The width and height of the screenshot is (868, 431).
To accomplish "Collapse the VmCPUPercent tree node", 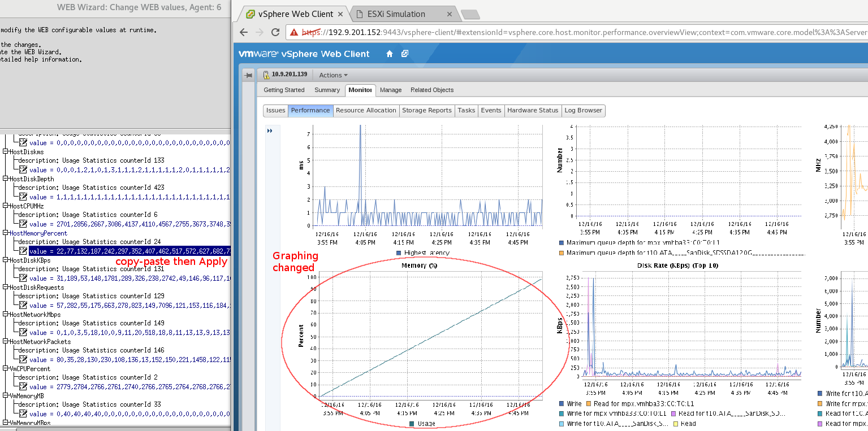I will pos(6,368).
